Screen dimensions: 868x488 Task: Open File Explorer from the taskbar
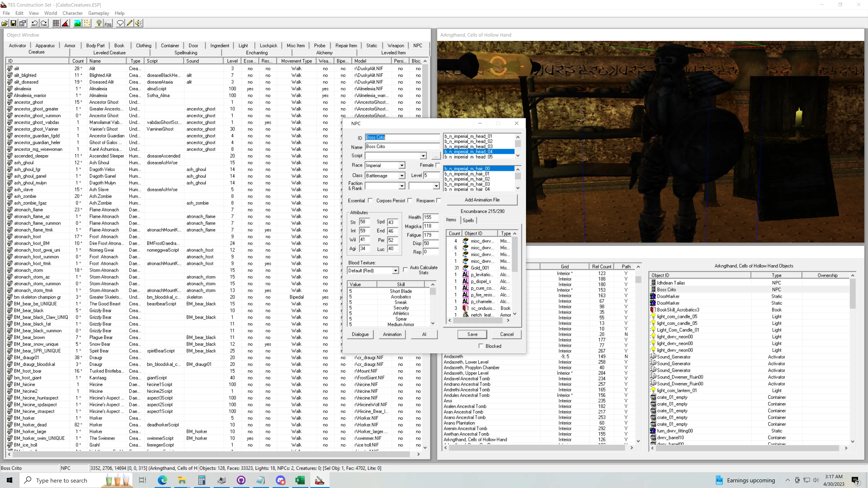tap(182, 480)
